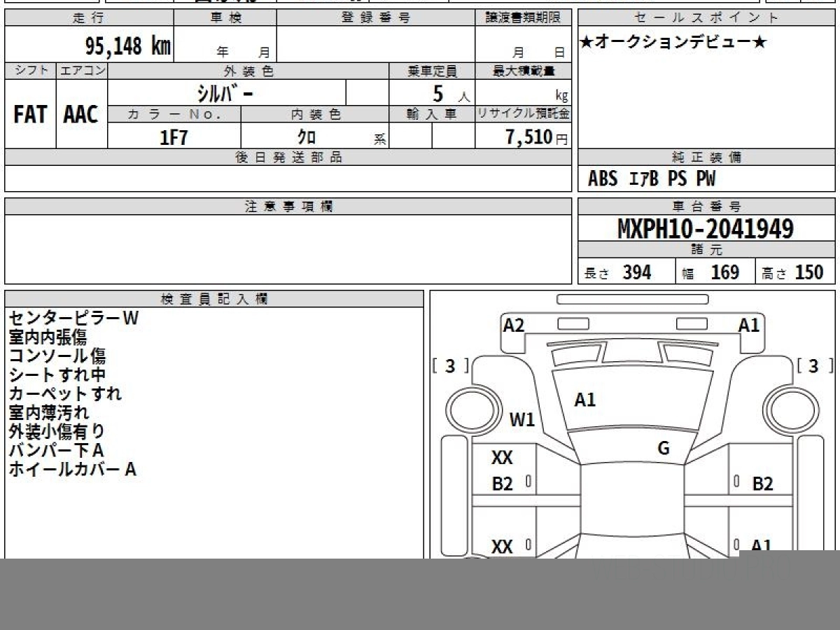Screen dimensions: 840x630
Task: Click the interior color value クロ
Action: pos(307,137)
